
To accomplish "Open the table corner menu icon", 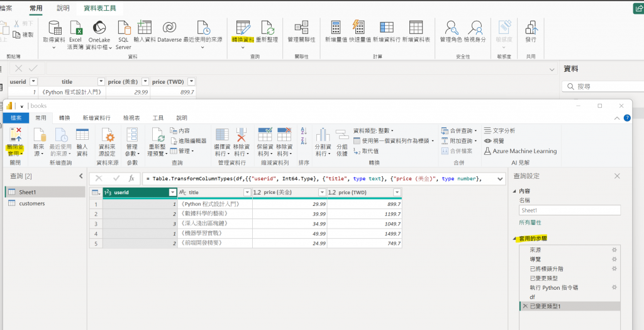I will [x=96, y=192].
